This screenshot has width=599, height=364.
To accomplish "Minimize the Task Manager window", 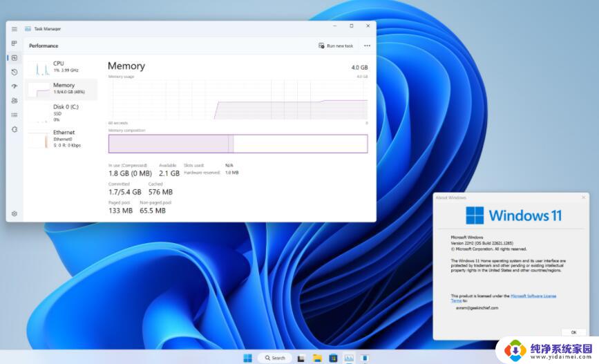I will pos(334,26).
